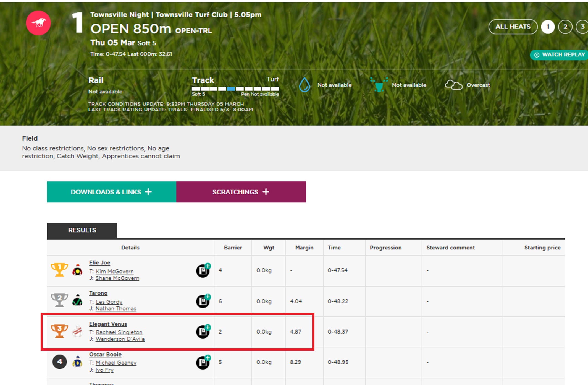Expand Downloads & Links section
Viewport: 588px width, 385px height.
click(111, 192)
